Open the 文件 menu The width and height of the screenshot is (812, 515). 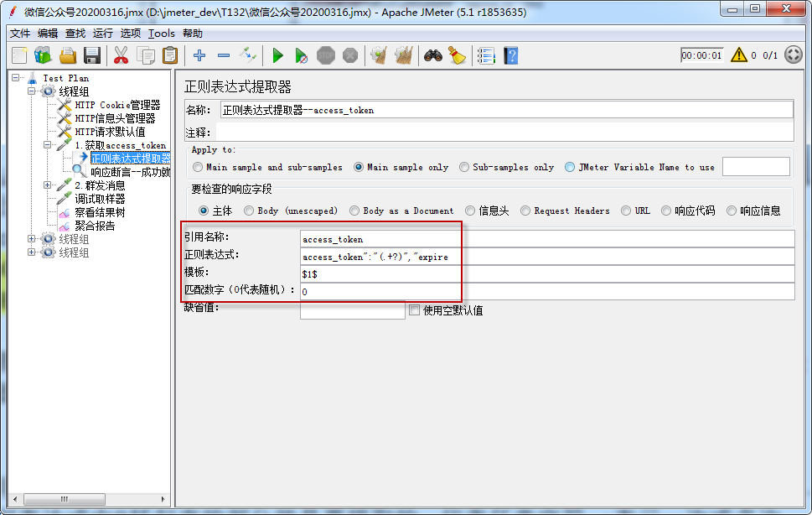click(x=20, y=34)
